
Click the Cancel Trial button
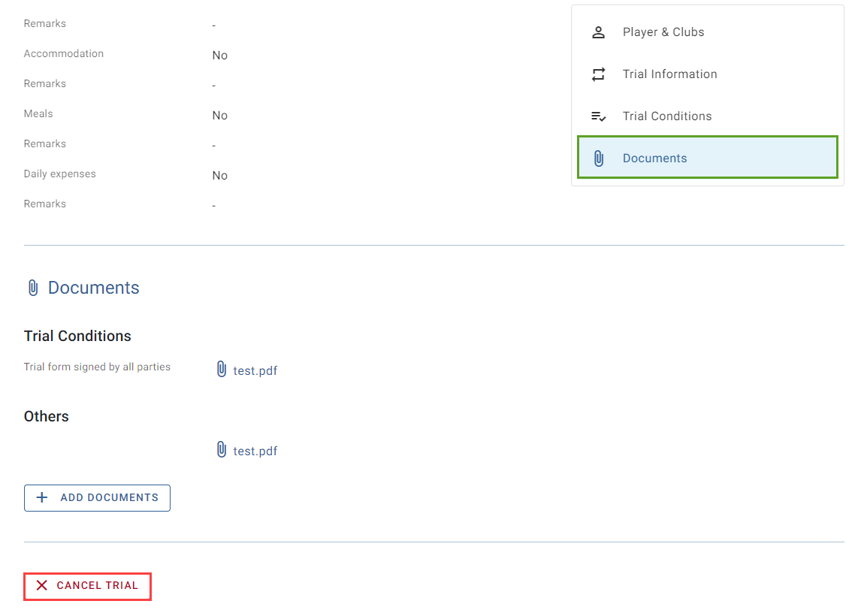pyautogui.click(x=87, y=586)
